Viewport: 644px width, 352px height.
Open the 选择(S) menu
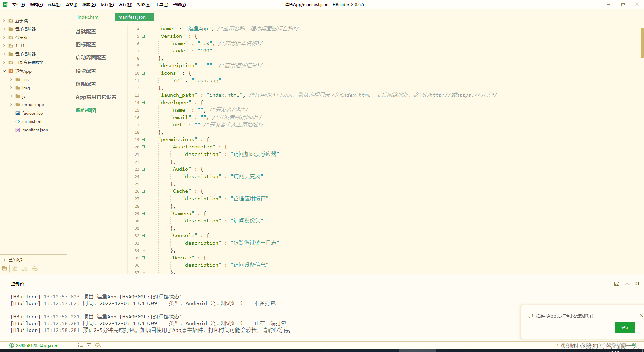54,4
